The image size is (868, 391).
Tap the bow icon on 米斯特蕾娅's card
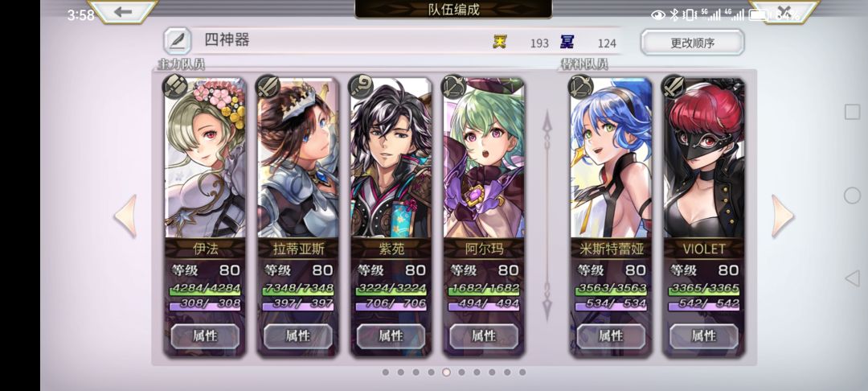point(581,87)
